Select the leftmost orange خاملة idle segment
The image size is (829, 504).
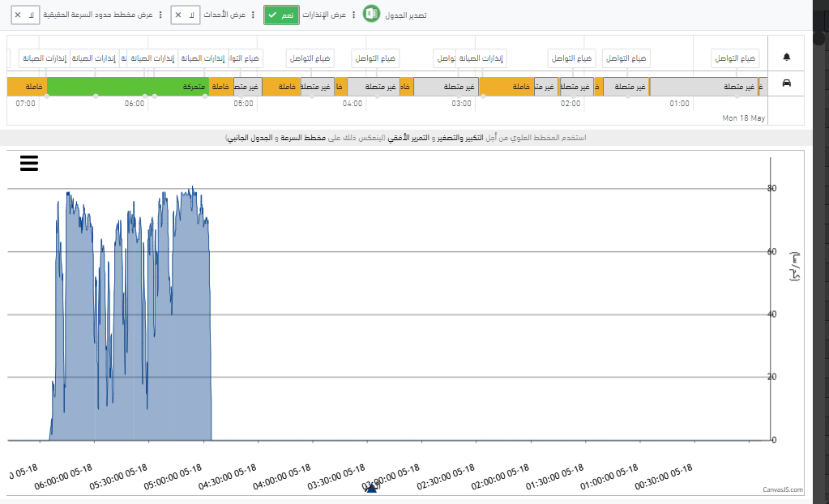[27, 86]
